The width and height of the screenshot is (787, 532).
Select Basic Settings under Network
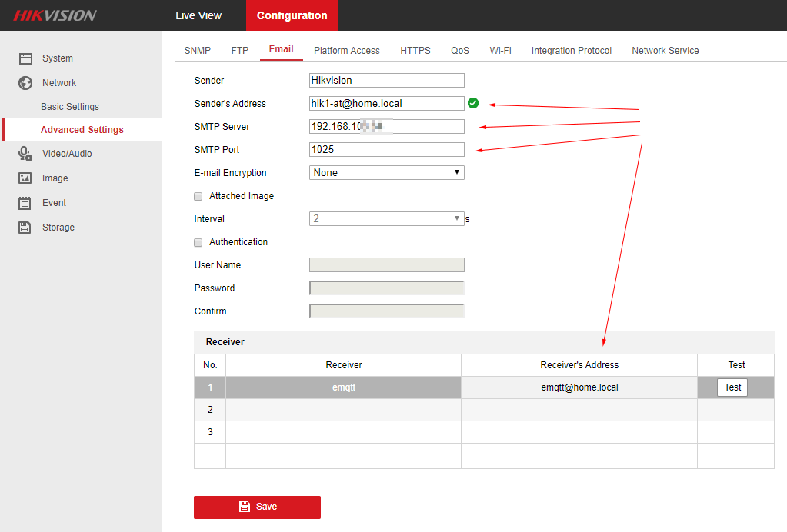tap(70, 107)
